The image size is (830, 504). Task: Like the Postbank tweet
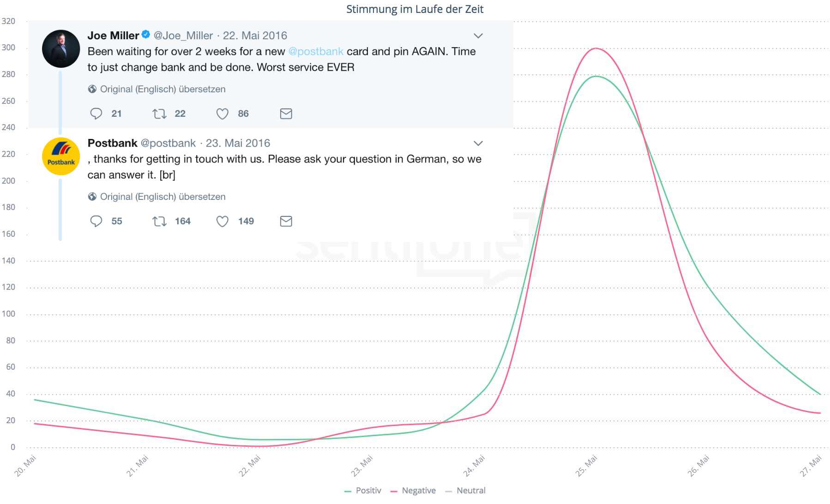click(223, 221)
